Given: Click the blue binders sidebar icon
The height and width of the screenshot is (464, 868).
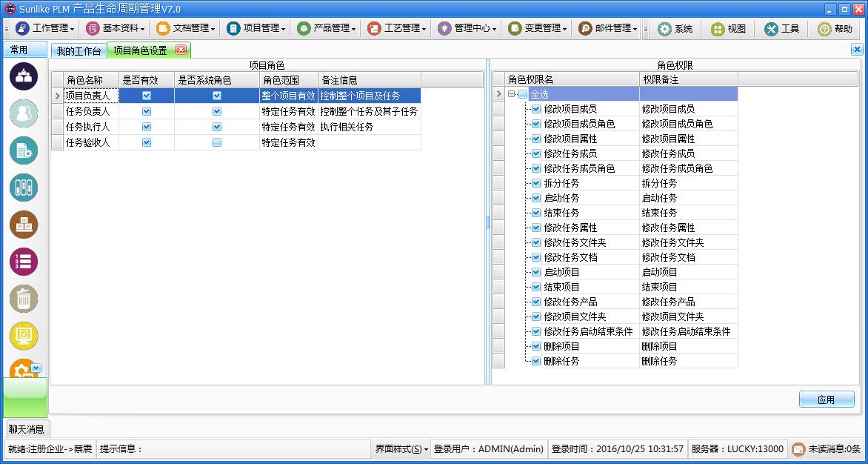Looking at the screenshot, I should pyautogui.click(x=24, y=188).
